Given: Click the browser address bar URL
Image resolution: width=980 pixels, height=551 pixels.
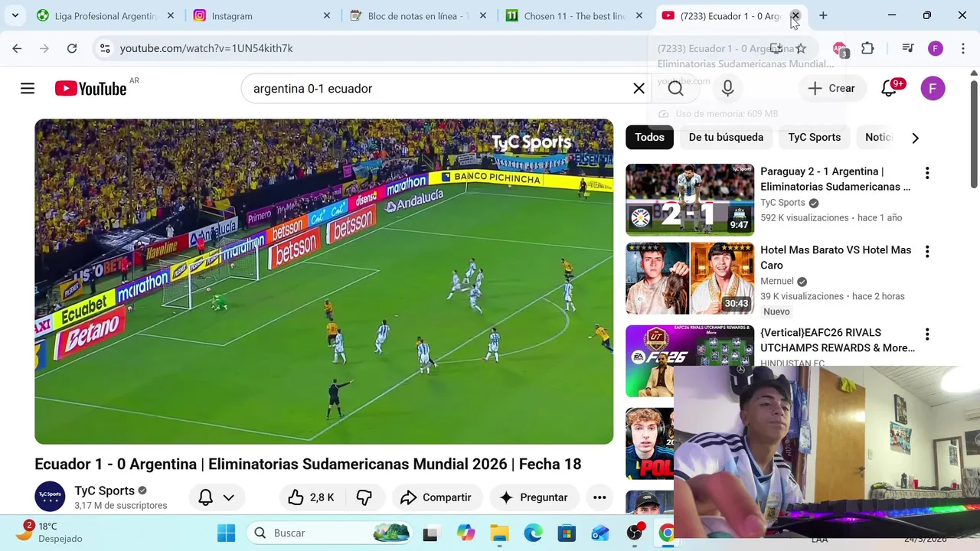Looking at the screenshot, I should click(x=207, y=48).
